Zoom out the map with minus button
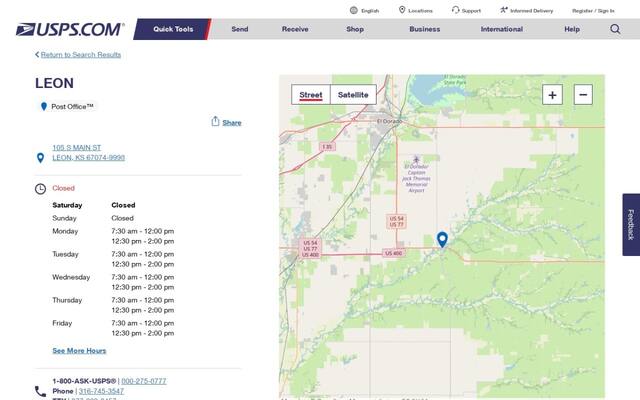 [583, 95]
